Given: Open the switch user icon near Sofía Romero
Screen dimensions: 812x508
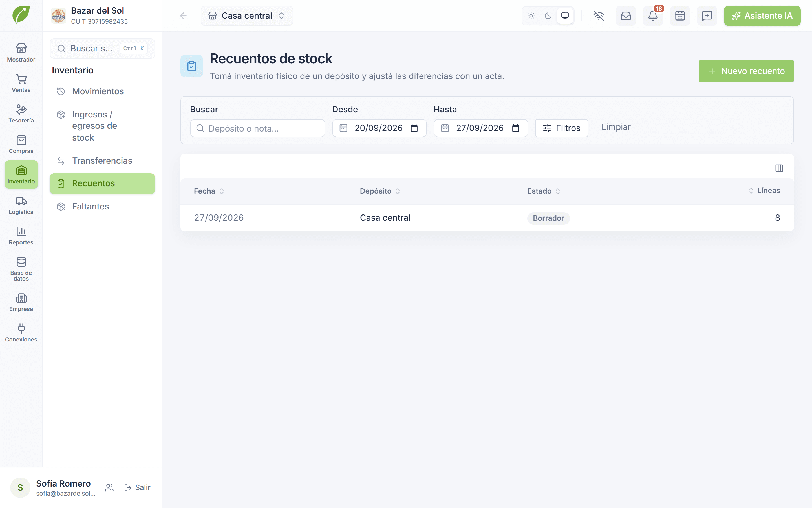Looking at the screenshot, I should [x=109, y=487].
